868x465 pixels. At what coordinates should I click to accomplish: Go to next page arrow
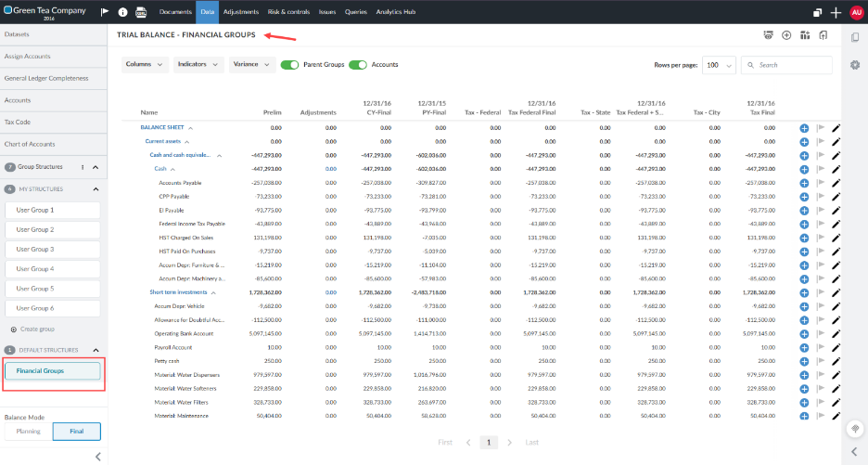(x=509, y=443)
